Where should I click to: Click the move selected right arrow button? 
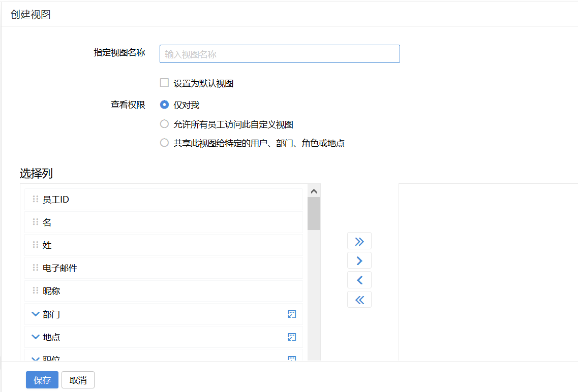pyautogui.click(x=359, y=260)
